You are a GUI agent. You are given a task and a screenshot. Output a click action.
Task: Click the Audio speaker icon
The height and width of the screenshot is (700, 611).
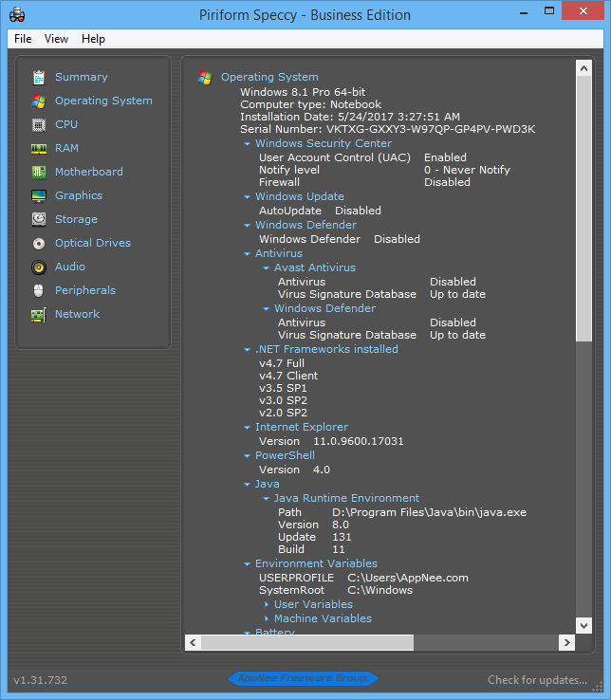point(39,267)
